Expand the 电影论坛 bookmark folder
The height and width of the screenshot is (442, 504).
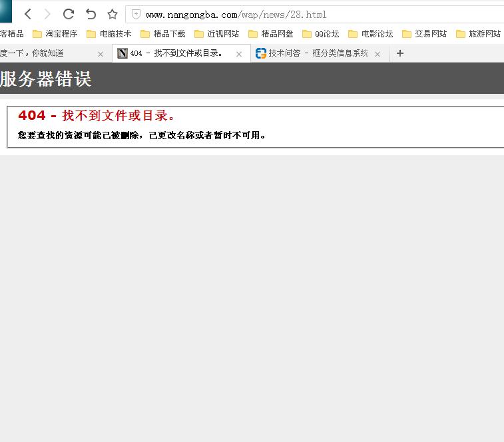371,34
